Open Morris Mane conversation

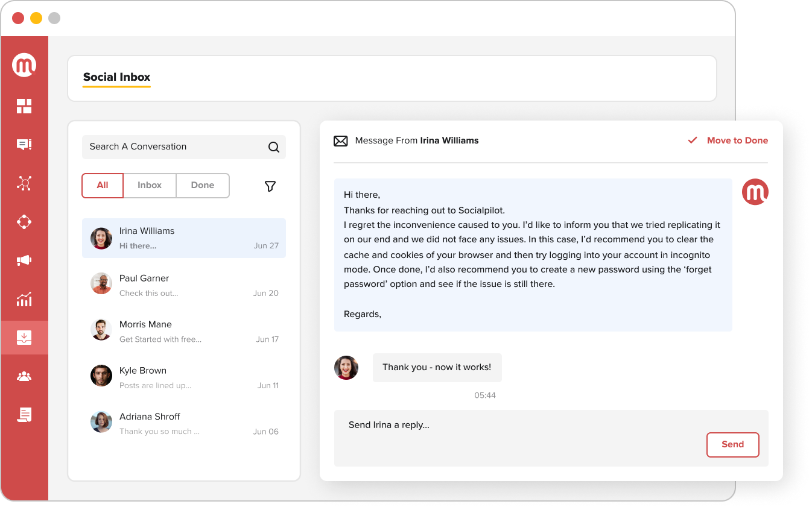coord(184,331)
